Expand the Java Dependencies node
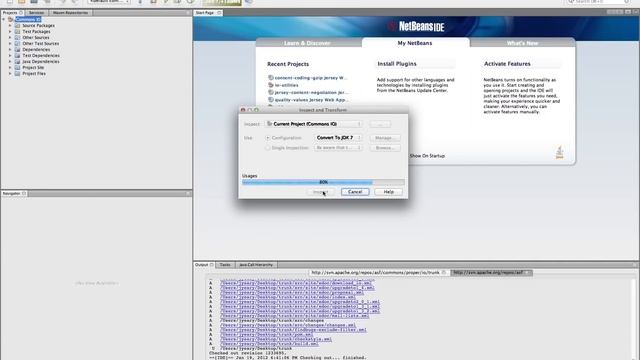 click(x=10, y=62)
